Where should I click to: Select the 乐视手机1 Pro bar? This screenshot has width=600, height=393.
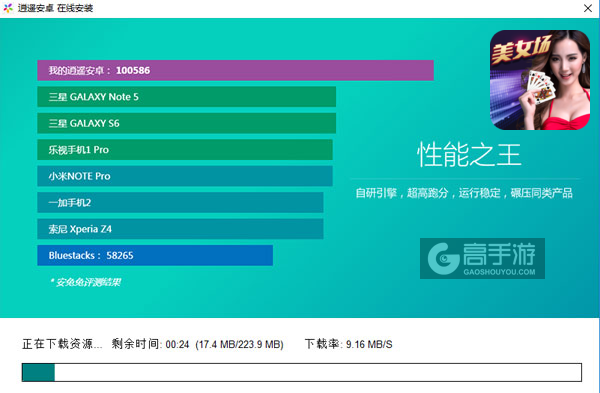coord(185,150)
